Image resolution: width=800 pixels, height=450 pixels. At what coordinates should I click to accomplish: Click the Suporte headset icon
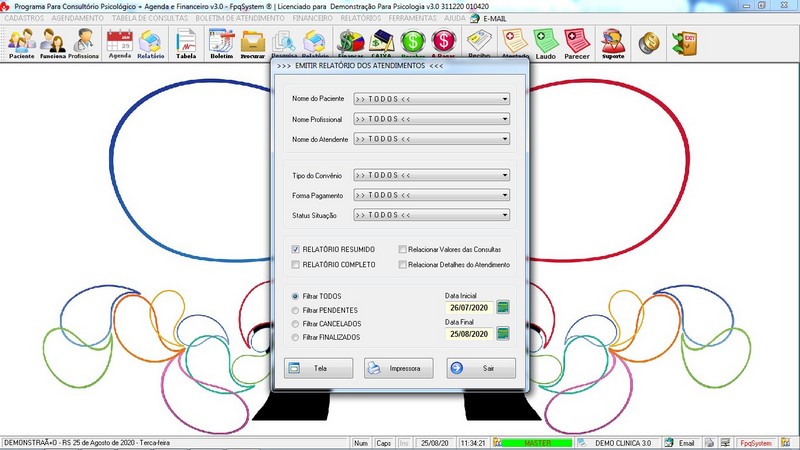(x=613, y=43)
